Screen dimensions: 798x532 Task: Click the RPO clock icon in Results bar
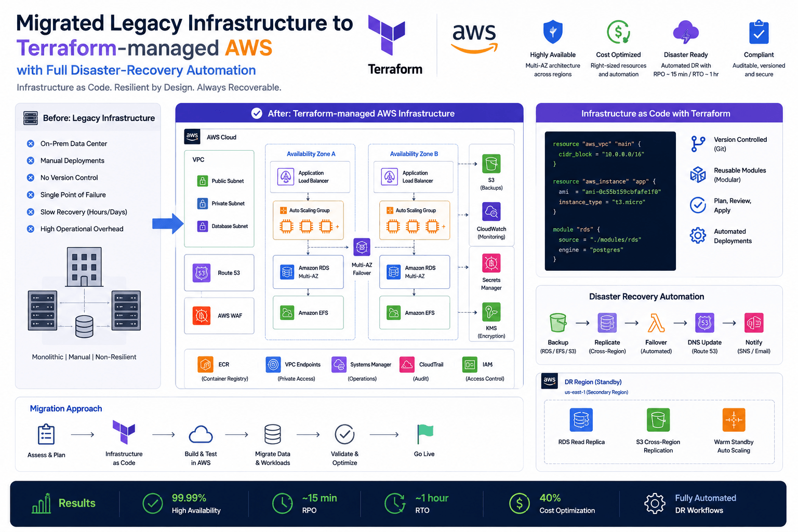point(283,503)
